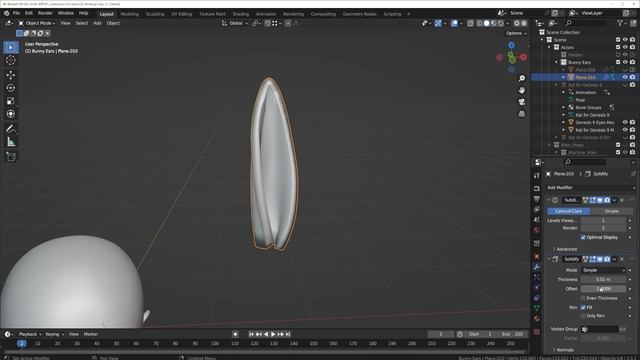Screen dimensions: 640x360
Task: Expand the Bone Groups tree item
Action: [564, 107]
